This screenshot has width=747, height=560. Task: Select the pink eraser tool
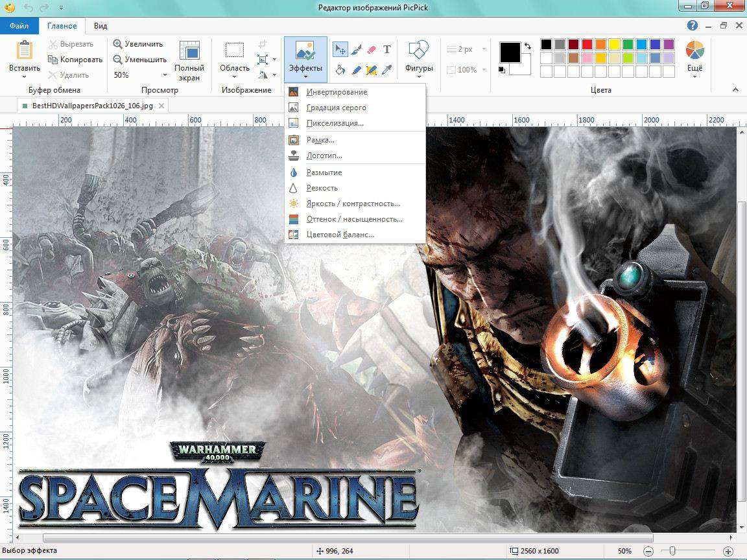372,49
